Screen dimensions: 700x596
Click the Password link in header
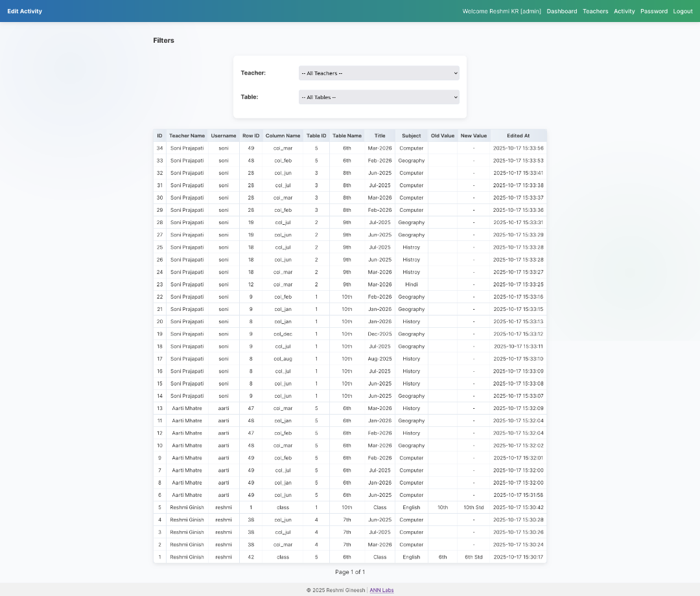[653, 11]
